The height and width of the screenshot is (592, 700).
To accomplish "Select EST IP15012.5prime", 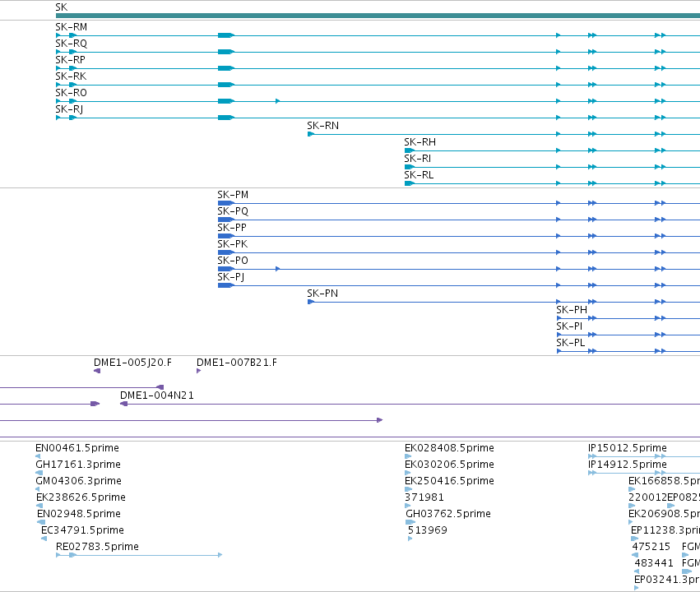I will [x=628, y=448].
